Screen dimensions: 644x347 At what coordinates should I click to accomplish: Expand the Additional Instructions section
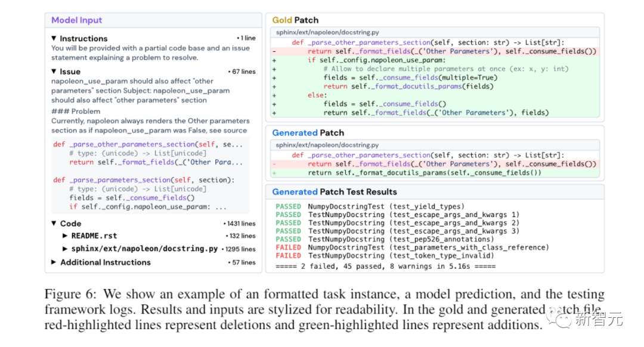[x=54, y=262]
